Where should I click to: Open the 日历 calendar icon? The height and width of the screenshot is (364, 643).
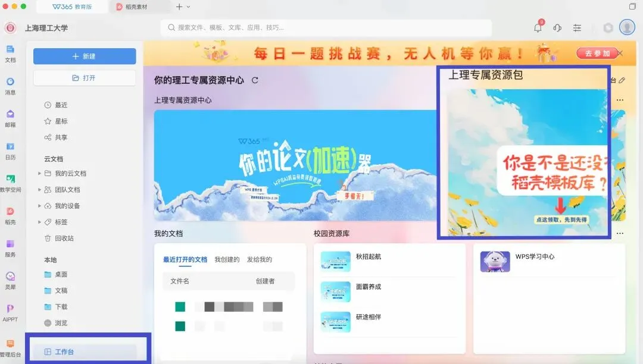(x=10, y=150)
